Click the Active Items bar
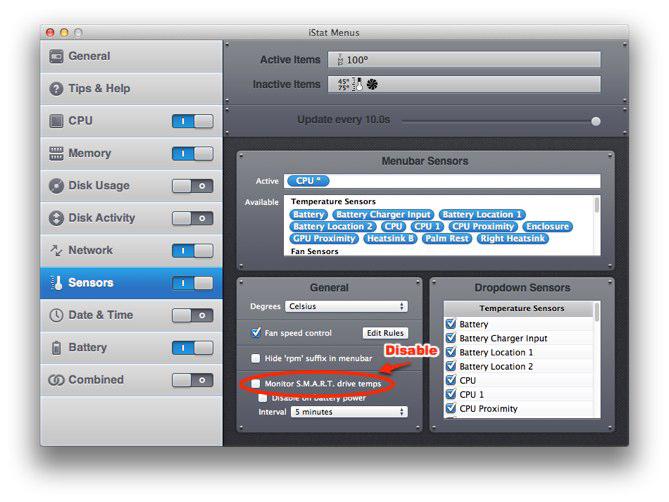 coord(464,60)
